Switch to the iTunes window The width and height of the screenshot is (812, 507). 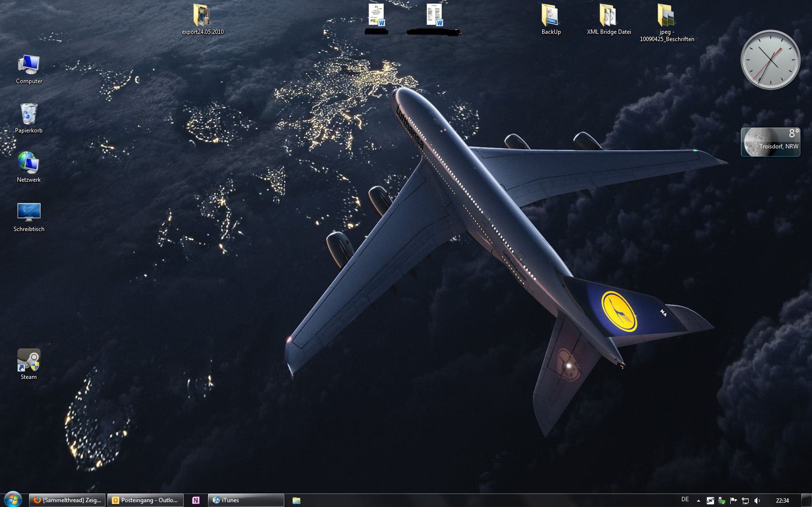[x=246, y=500]
